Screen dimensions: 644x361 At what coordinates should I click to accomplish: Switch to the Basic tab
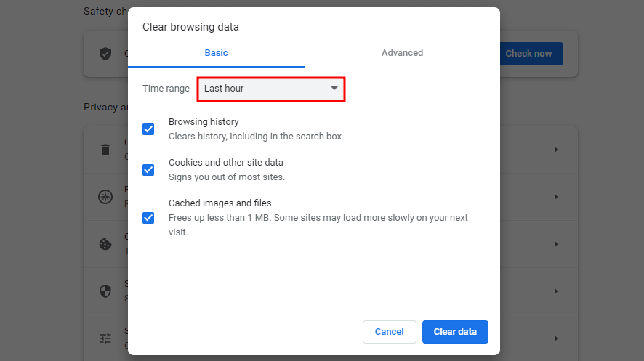click(x=216, y=52)
